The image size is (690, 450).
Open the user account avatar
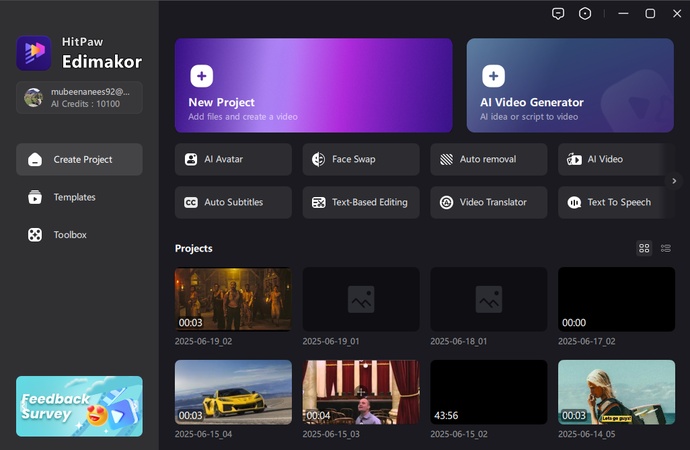[x=34, y=98]
